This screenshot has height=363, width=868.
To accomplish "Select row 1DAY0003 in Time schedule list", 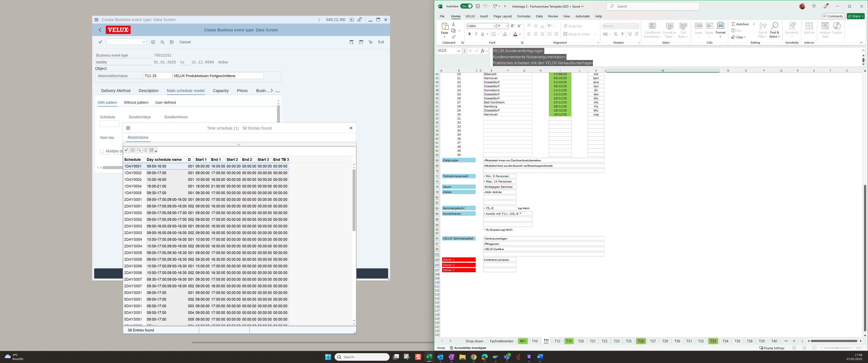I will click(x=206, y=179).
